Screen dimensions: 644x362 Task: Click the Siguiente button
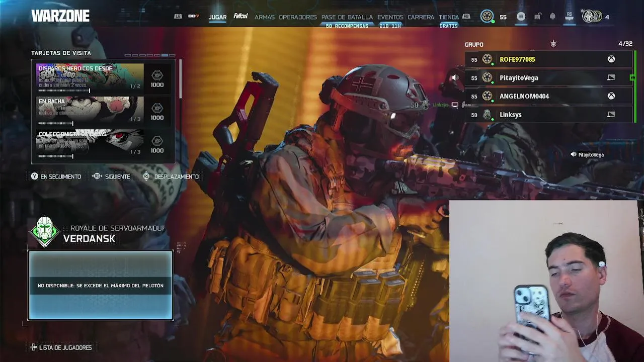[111, 176]
